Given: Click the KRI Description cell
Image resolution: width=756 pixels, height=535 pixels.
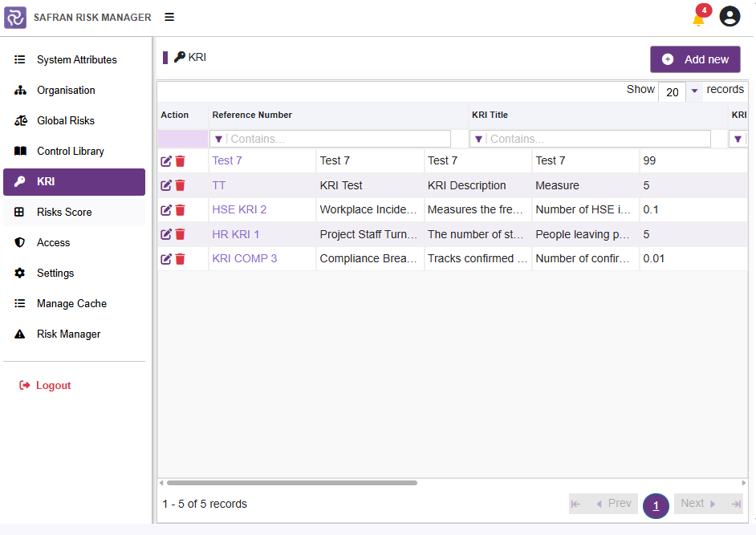Looking at the screenshot, I should 478,185.
